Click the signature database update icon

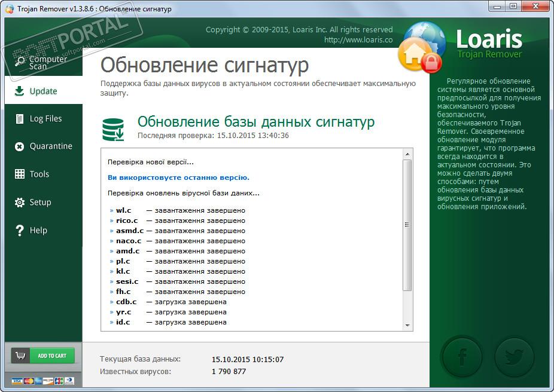point(114,130)
